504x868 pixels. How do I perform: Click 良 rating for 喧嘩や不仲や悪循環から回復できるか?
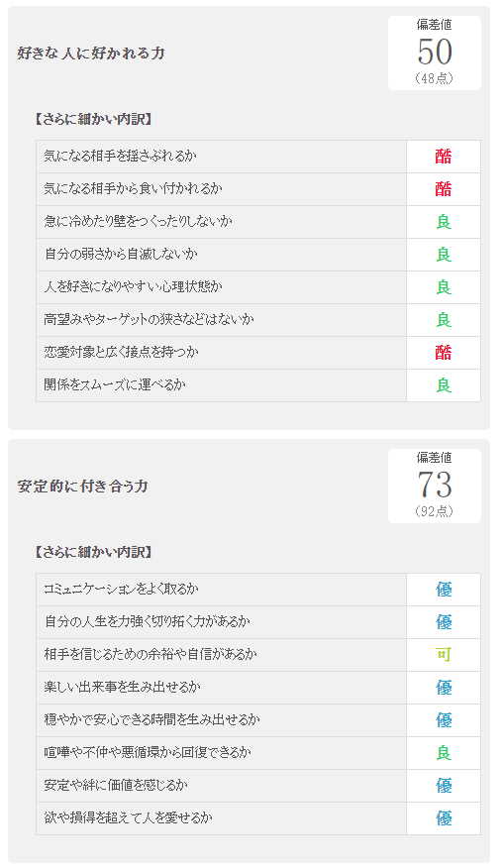[444, 752]
